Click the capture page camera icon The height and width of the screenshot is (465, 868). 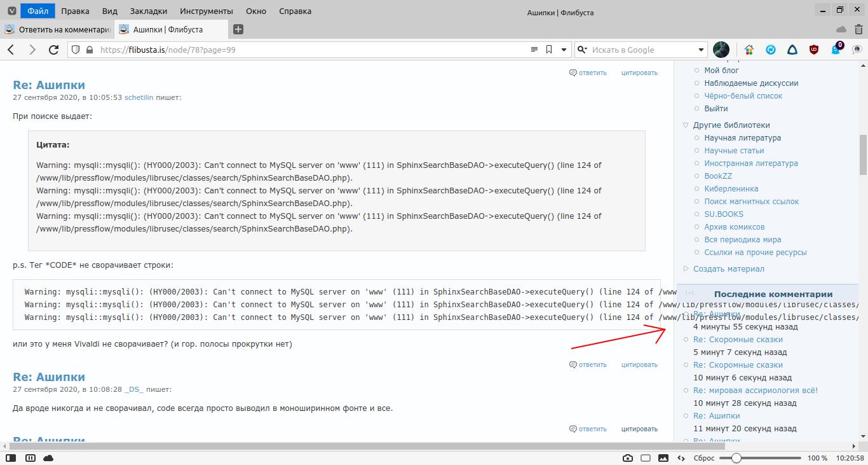coord(628,458)
